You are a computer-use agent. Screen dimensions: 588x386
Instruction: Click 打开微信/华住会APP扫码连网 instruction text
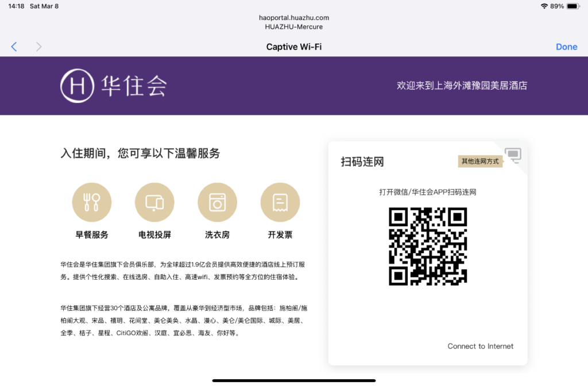point(427,192)
